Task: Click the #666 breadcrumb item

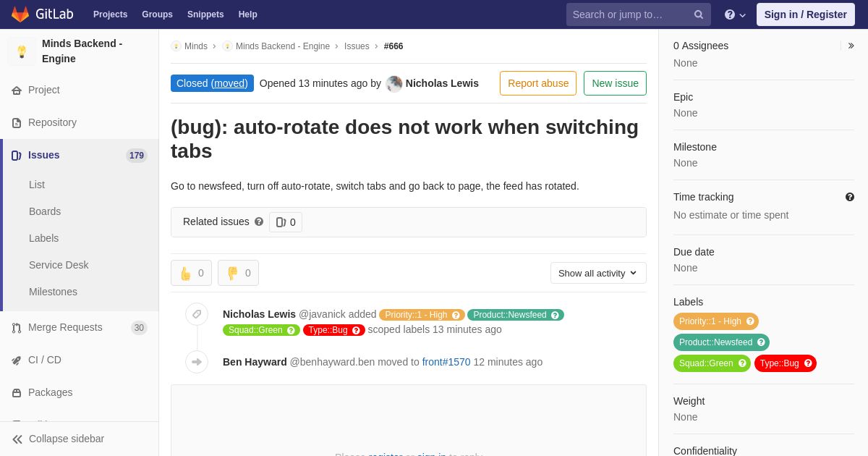Action: pos(393,46)
